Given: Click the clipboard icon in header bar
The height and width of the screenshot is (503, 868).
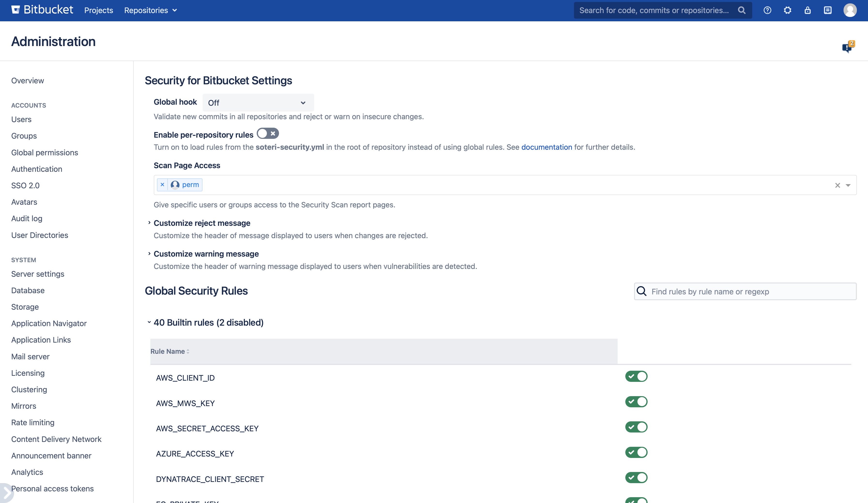Looking at the screenshot, I should 828,10.
